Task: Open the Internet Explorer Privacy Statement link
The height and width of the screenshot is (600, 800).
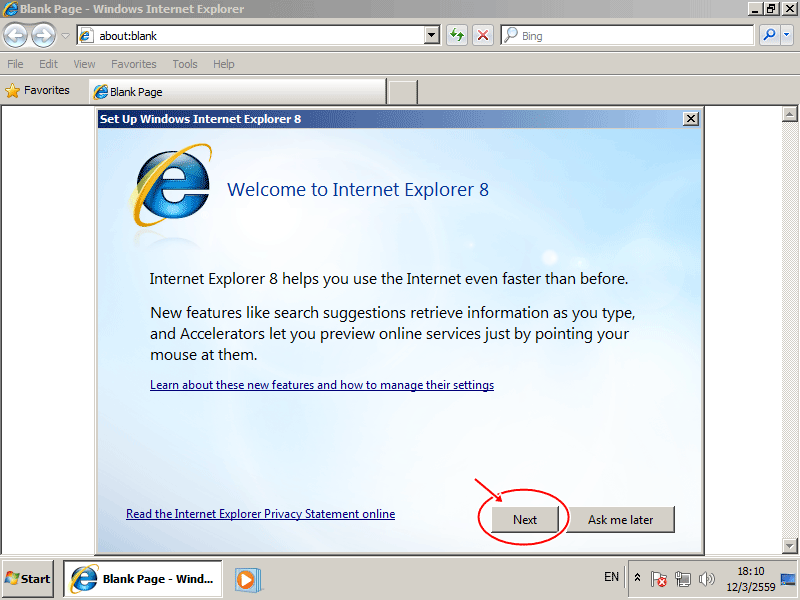Action: click(x=261, y=514)
